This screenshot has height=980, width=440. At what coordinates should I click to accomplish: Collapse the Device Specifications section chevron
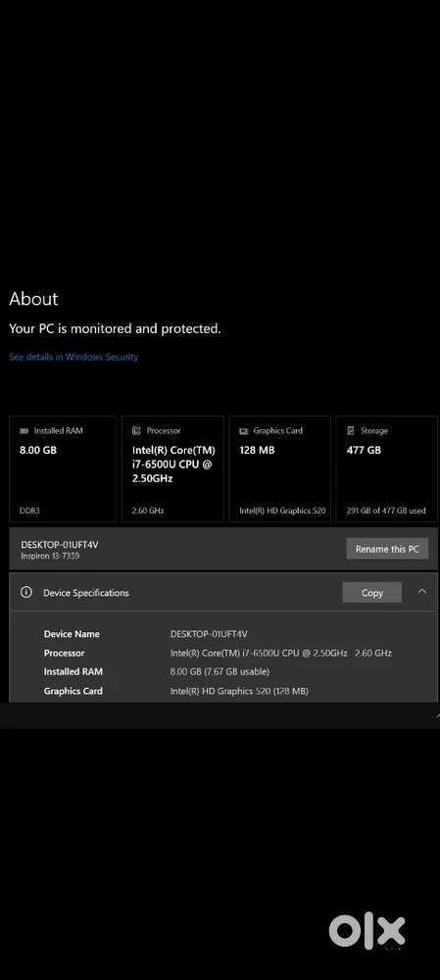point(422,591)
